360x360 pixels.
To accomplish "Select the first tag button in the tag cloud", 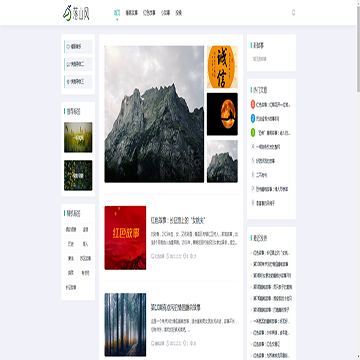I will pyautogui.click(x=71, y=230).
